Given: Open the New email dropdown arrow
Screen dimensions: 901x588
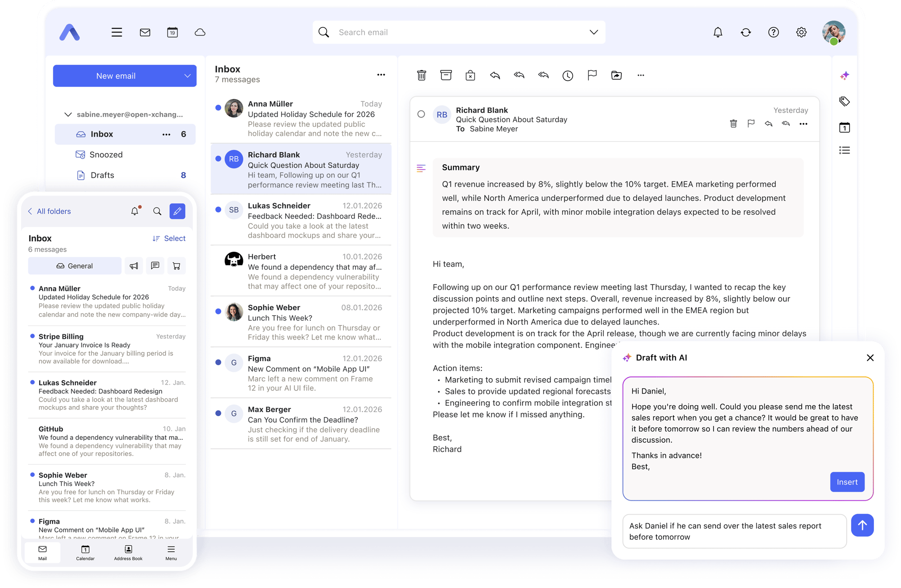Looking at the screenshot, I should click(187, 76).
